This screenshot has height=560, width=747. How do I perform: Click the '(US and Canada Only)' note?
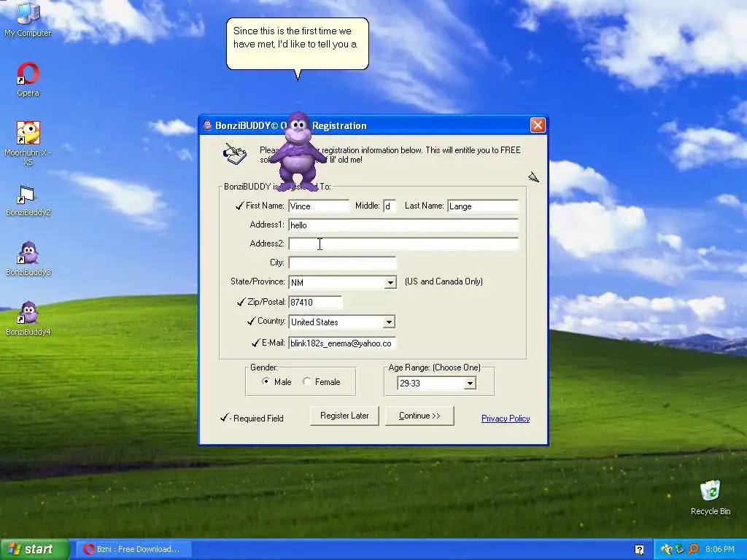[x=444, y=281]
